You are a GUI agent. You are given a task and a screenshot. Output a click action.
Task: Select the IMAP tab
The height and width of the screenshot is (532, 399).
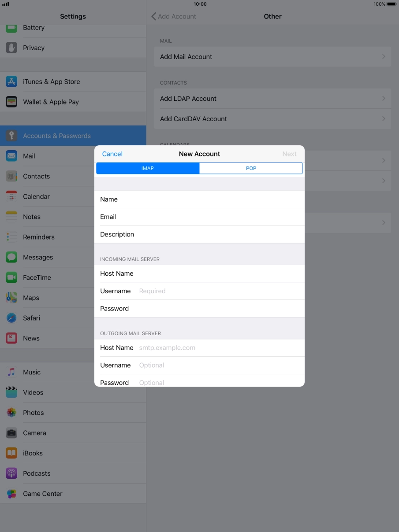(148, 168)
